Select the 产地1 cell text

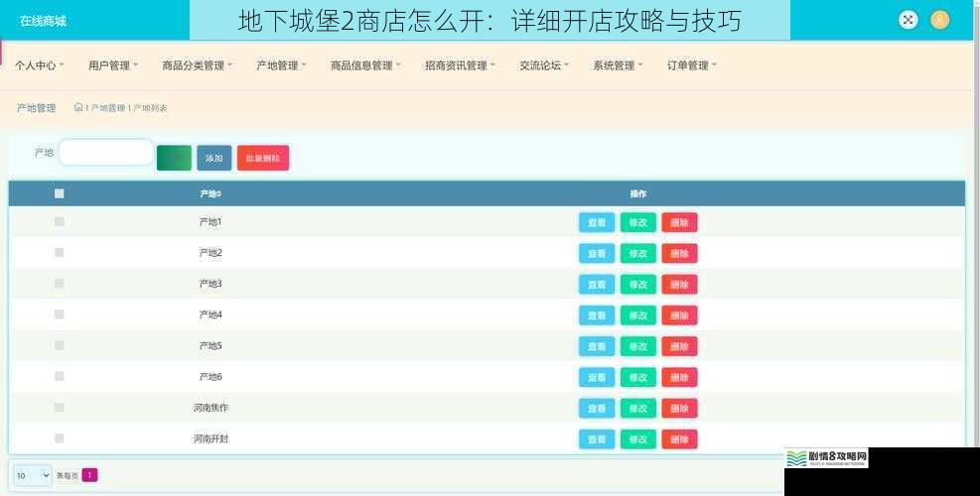(x=210, y=222)
